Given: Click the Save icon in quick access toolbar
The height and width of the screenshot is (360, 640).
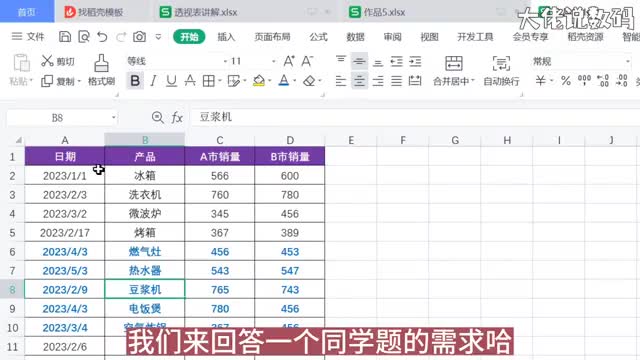Looking at the screenshot, I should [x=64, y=37].
